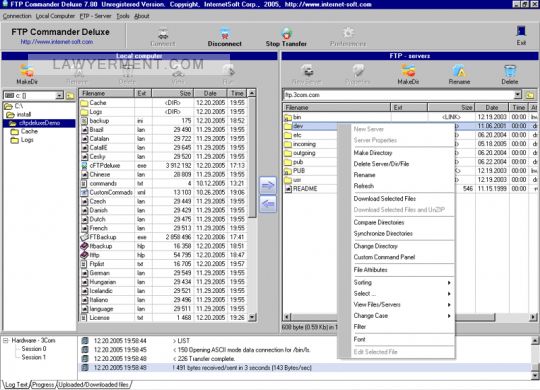
Task: Select the Icelandic lan file row
Action: pos(164,291)
